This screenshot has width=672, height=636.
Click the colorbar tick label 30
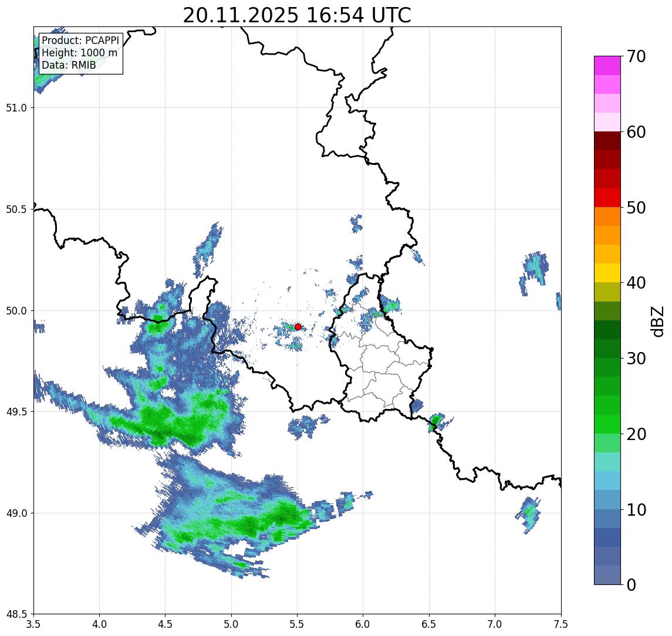pyautogui.click(x=636, y=358)
